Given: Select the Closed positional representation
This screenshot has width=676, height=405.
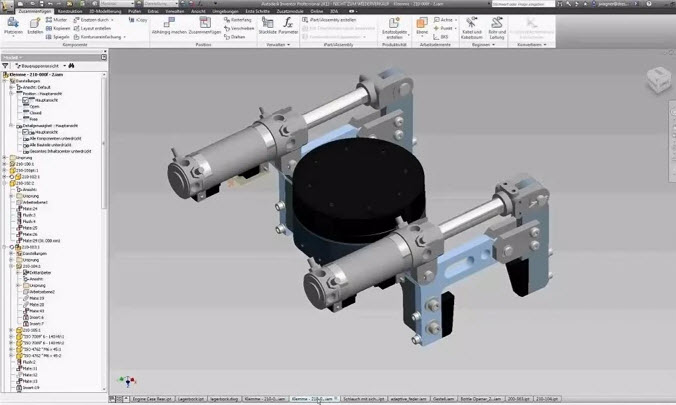Looking at the screenshot, I should click(x=35, y=113).
